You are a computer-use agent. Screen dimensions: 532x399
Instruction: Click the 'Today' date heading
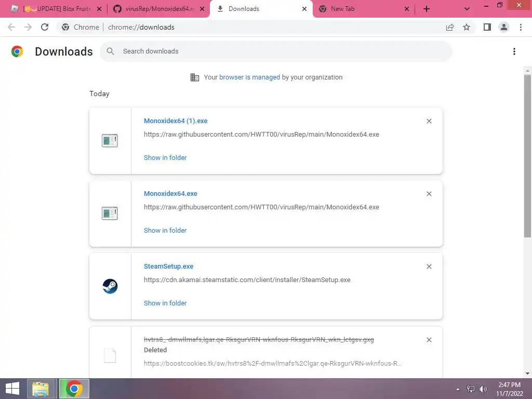coord(99,94)
